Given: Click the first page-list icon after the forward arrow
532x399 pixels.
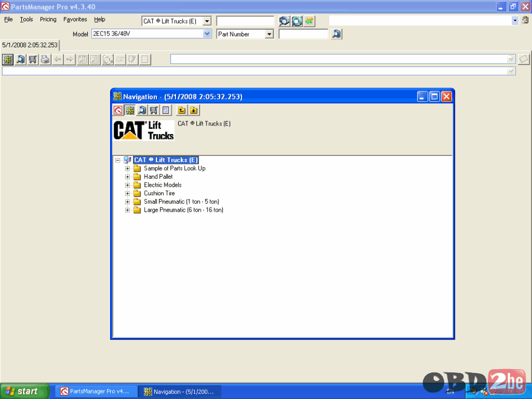Looking at the screenshot, I should [x=82, y=60].
